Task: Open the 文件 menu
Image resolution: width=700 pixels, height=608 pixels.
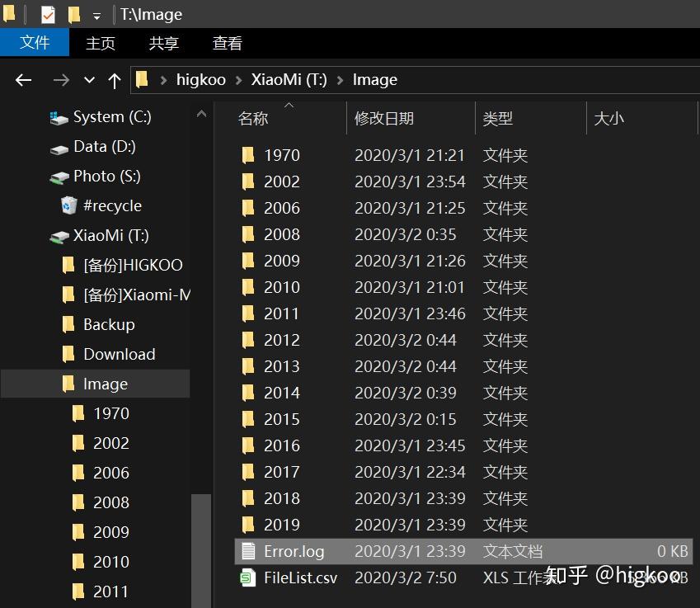Action: pyautogui.click(x=35, y=43)
